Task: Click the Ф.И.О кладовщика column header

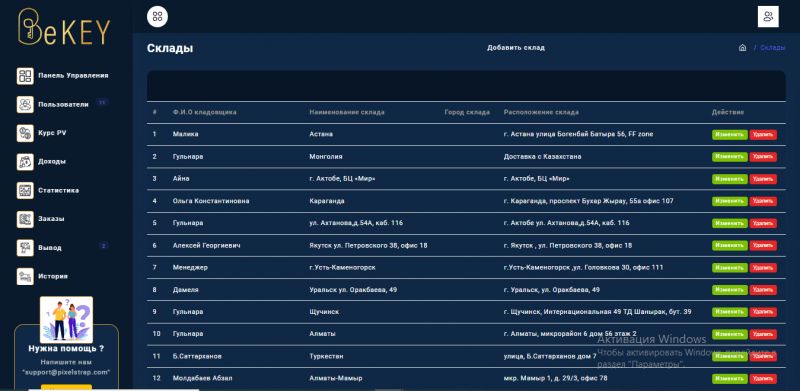Action: 205,112
